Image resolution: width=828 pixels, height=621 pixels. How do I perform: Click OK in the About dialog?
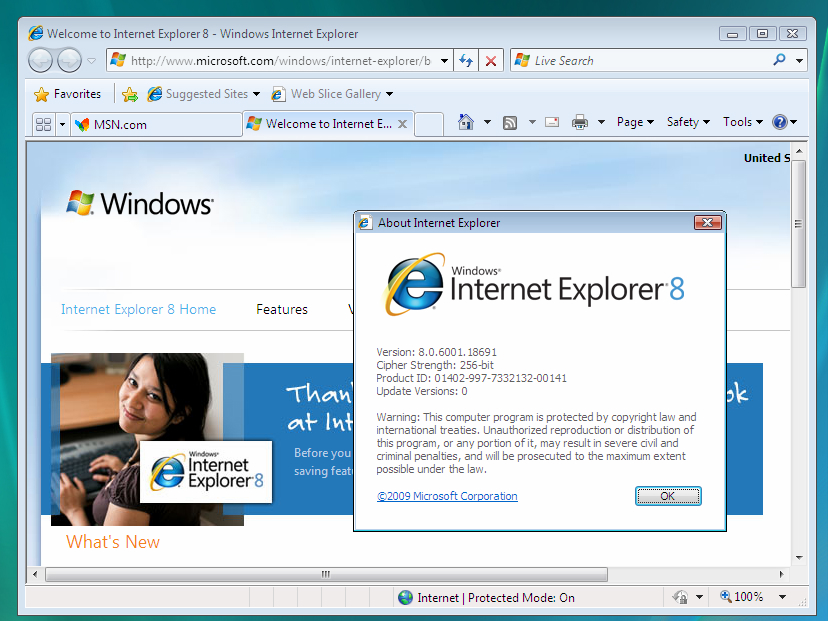667,495
